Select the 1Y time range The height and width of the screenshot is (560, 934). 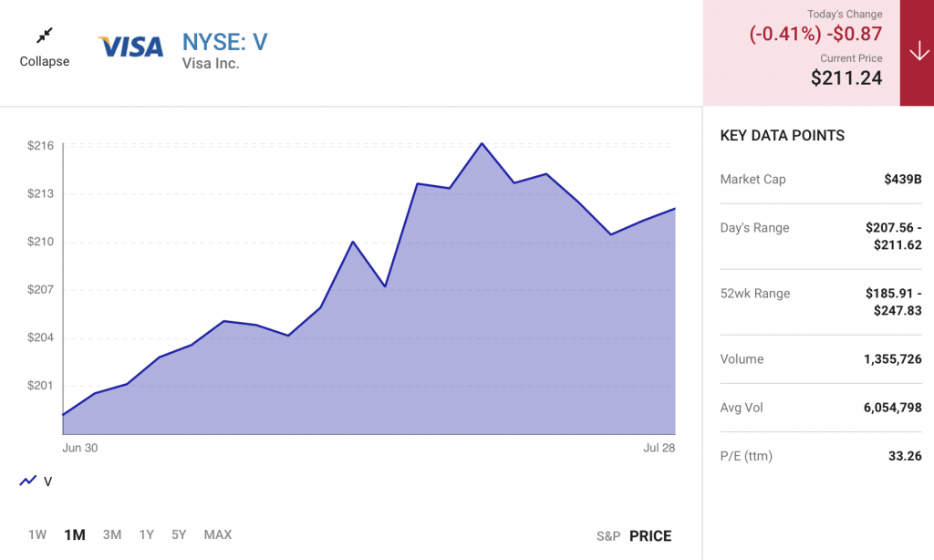(147, 535)
